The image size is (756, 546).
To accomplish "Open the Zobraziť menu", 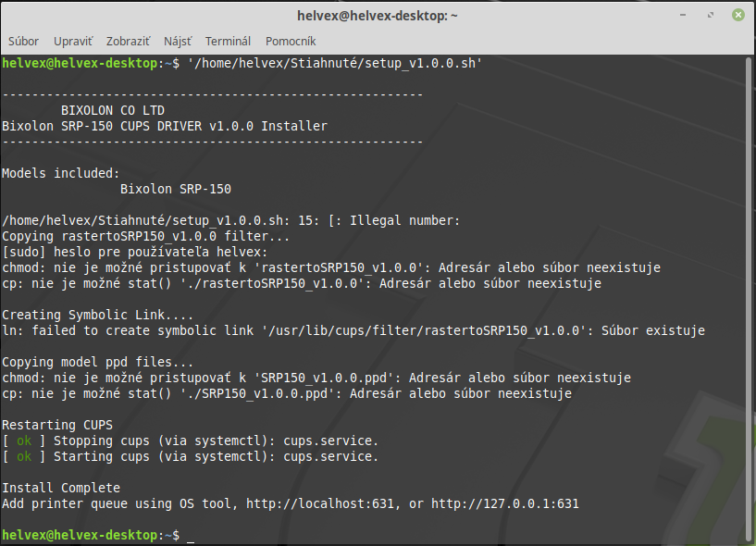I will pos(128,42).
